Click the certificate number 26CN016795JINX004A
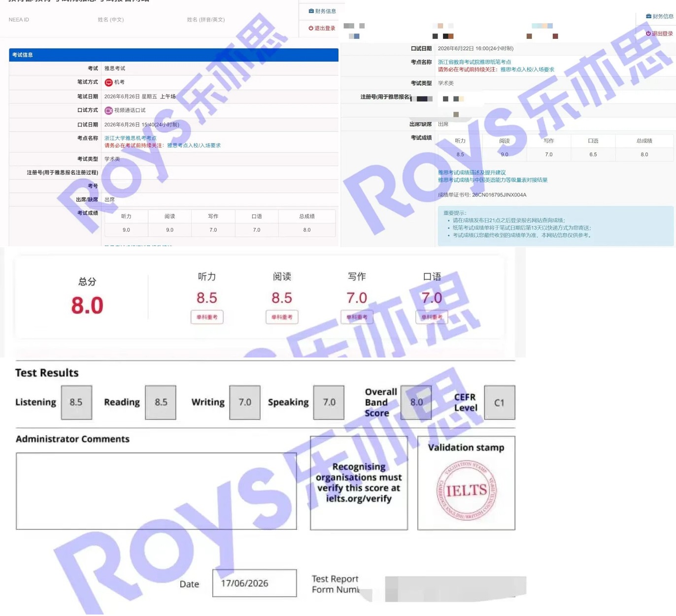Screen dimensions: 676x616 [x=499, y=195]
